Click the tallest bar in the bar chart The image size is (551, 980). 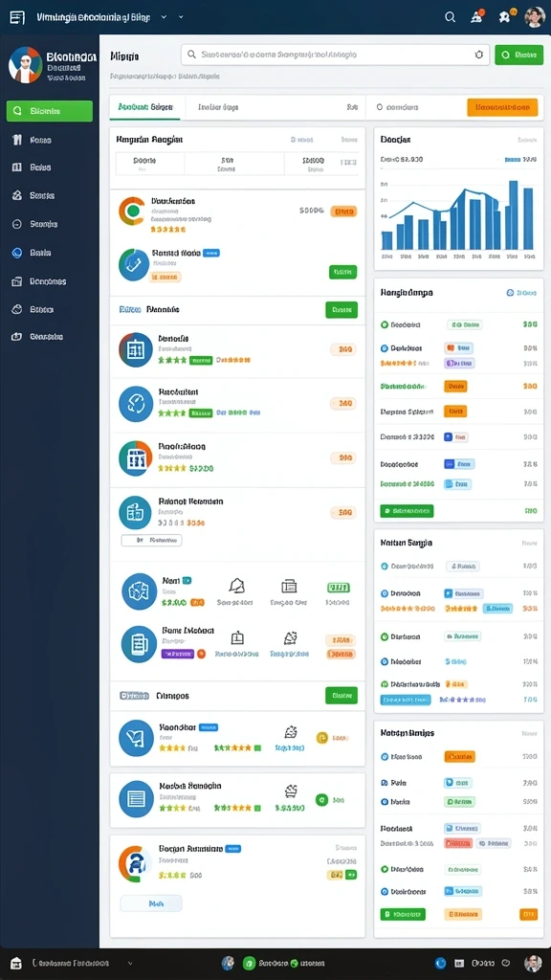(x=514, y=215)
